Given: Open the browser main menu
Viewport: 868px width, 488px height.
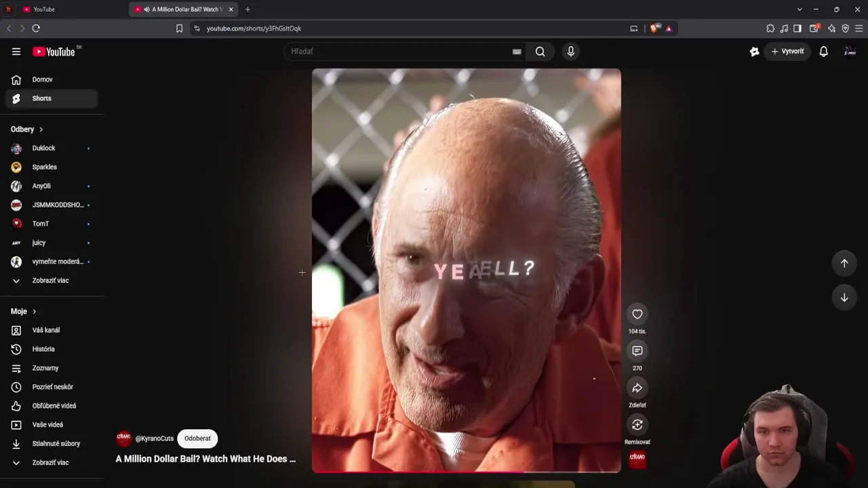Looking at the screenshot, I should [859, 28].
